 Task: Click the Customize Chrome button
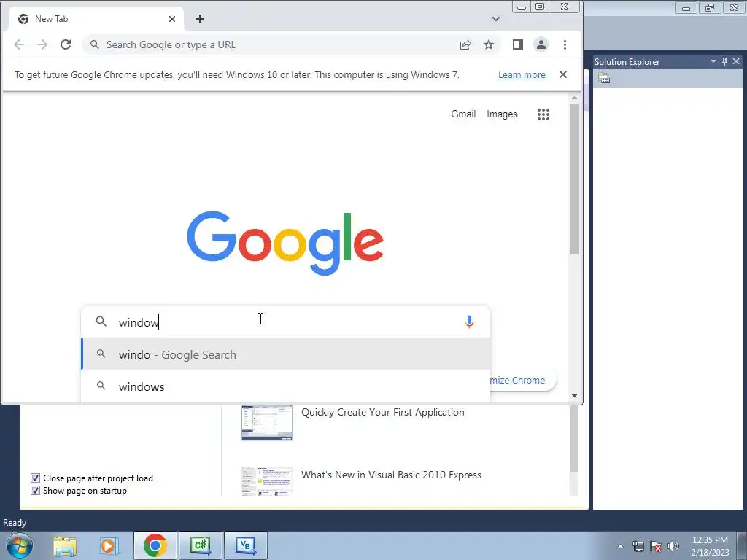[x=522, y=381]
